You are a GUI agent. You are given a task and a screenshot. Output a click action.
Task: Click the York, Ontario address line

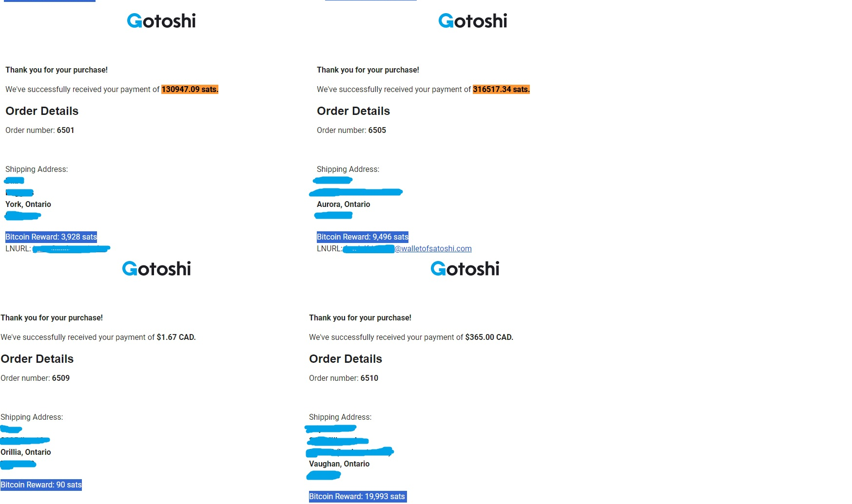coord(28,205)
